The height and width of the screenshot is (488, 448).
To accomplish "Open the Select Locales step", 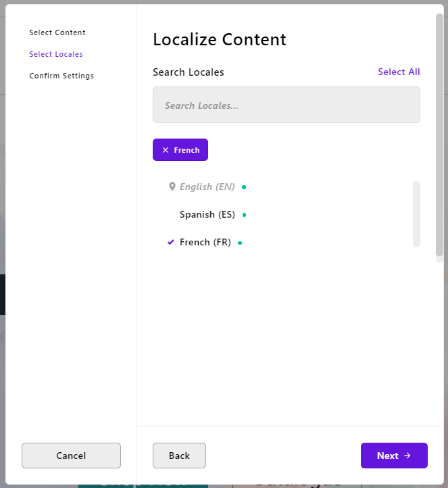I will [x=56, y=54].
